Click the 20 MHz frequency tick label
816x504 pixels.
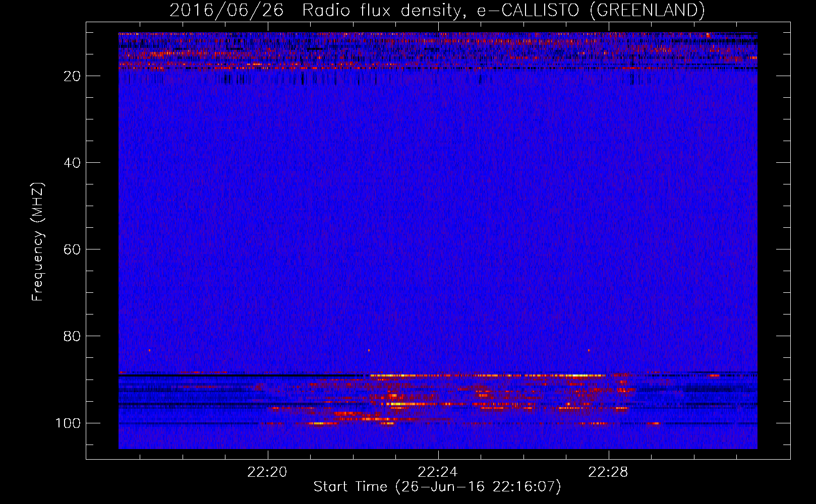pos(73,76)
